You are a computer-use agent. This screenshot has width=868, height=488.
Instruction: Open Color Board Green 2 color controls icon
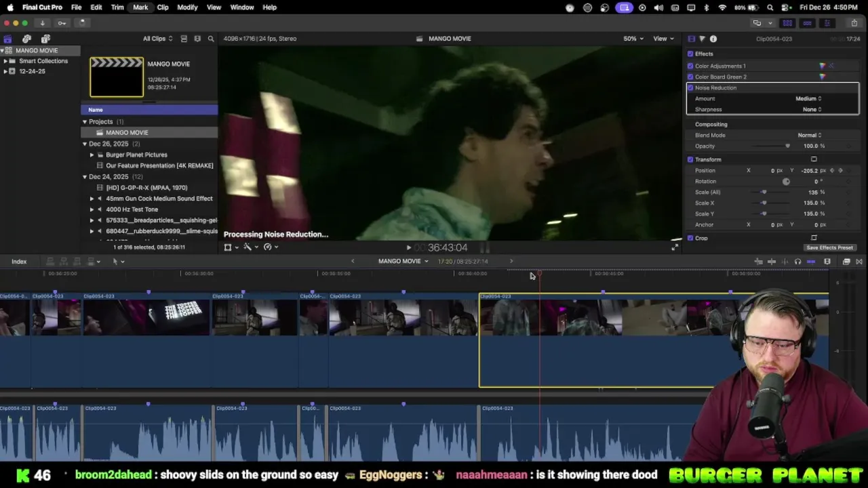point(823,77)
